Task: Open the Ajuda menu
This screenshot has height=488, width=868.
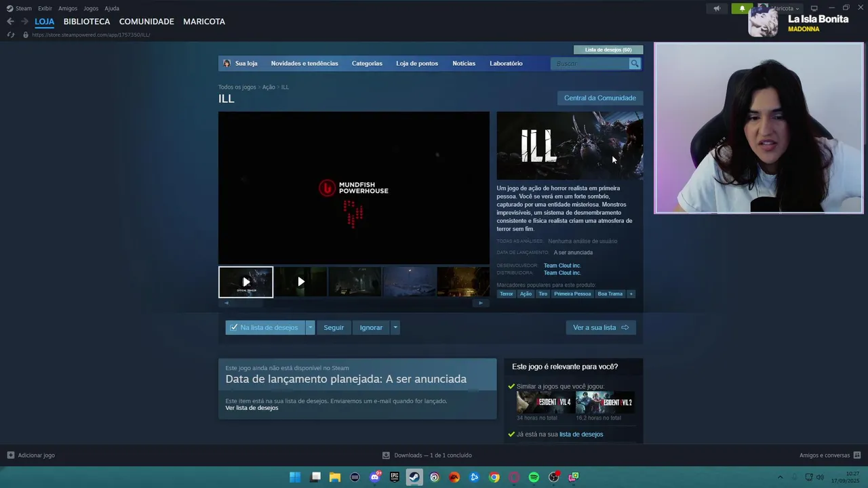Action: click(112, 8)
